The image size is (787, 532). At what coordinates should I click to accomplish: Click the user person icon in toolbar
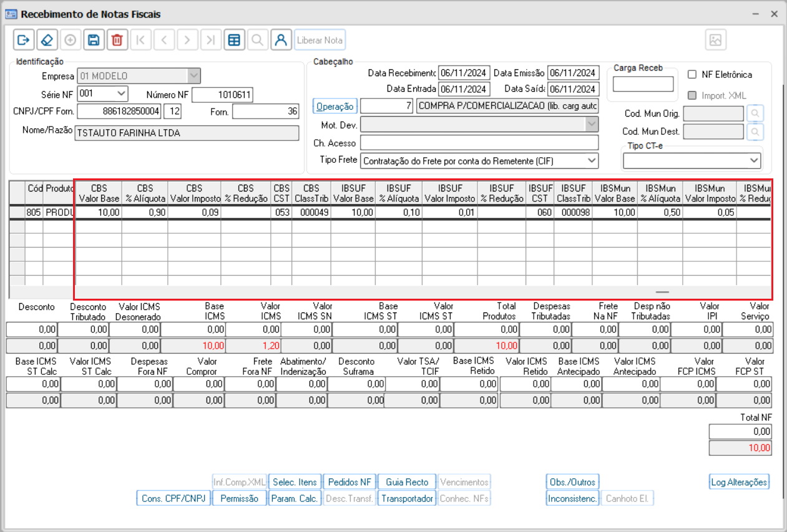pyautogui.click(x=281, y=40)
